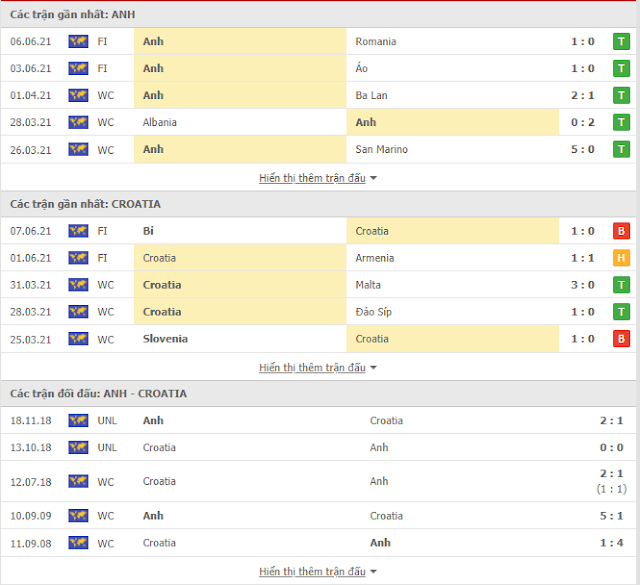This screenshot has height=585, width=640.
Task: Click the green T badge on the Romania row
Action: (x=621, y=41)
